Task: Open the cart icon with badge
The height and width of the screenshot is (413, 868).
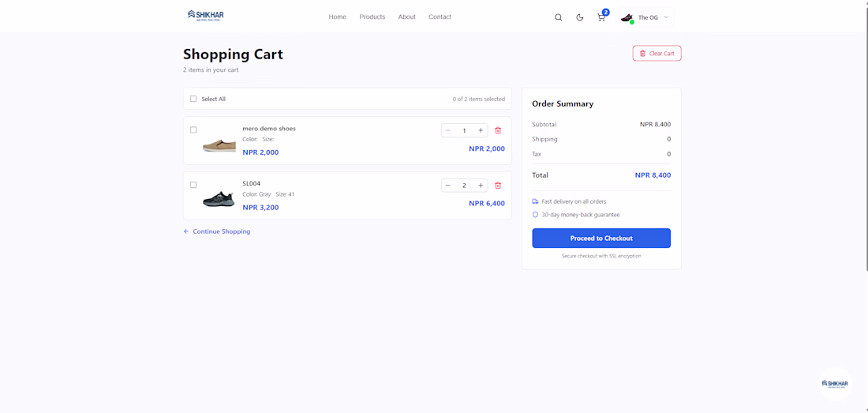Action: pos(602,17)
